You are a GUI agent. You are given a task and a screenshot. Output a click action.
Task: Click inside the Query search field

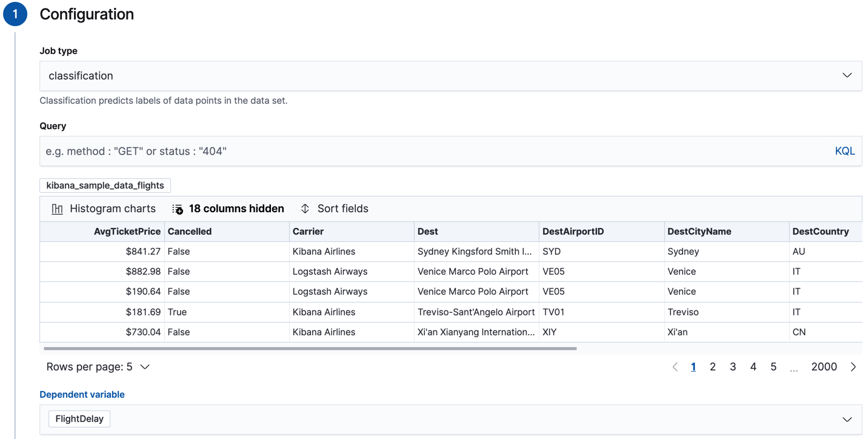pos(364,150)
